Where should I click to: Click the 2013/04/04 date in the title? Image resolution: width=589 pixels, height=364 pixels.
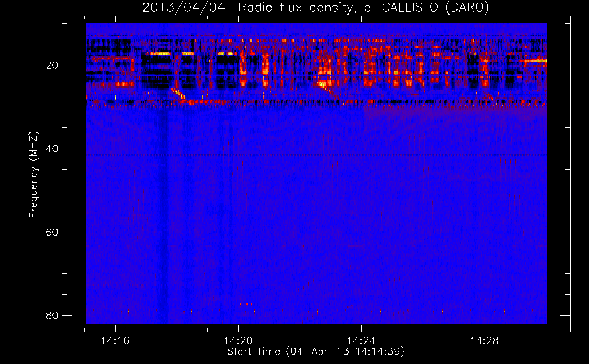tap(183, 8)
